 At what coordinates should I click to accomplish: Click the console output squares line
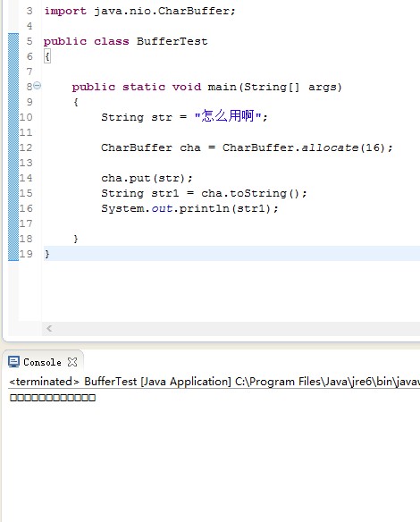(x=53, y=398)
